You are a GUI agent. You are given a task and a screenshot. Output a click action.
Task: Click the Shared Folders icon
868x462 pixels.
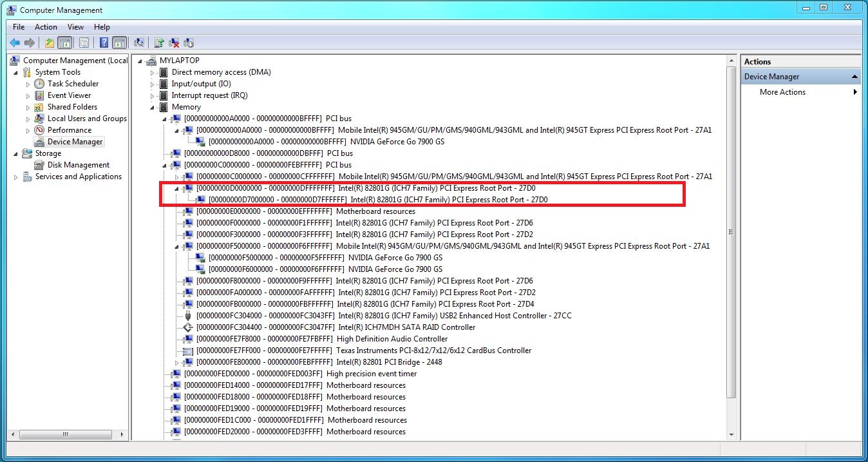[x=39, y=107]
